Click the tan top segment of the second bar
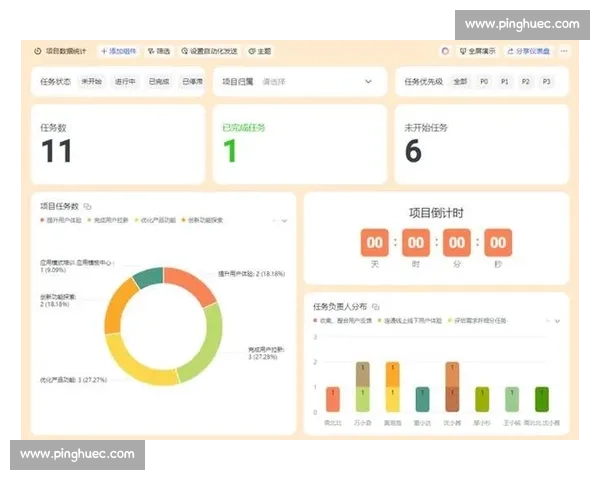 (x=363, y=374)
